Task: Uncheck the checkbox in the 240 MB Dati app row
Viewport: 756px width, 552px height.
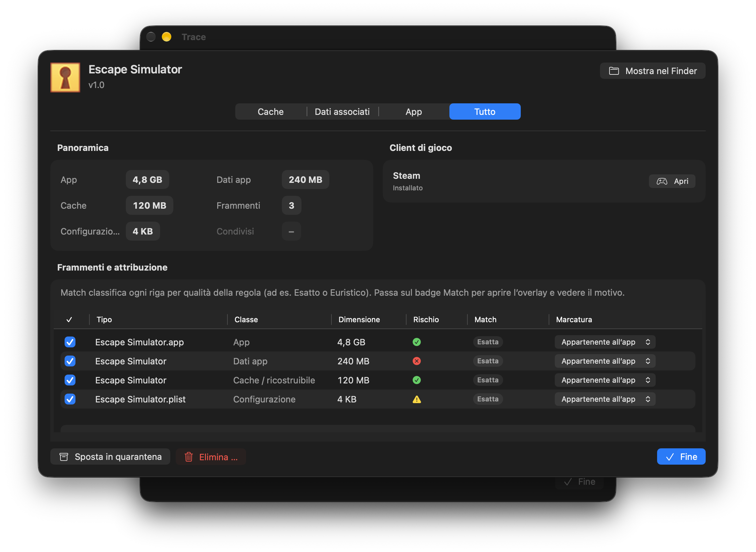Action: point(70,361)
